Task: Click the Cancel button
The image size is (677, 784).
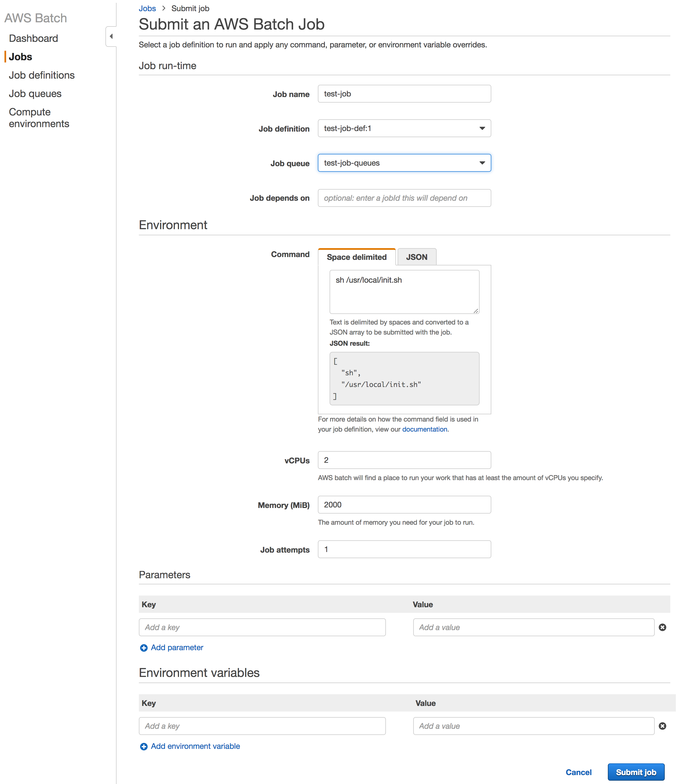Action: pyautogui.click(x=579, y=772)
